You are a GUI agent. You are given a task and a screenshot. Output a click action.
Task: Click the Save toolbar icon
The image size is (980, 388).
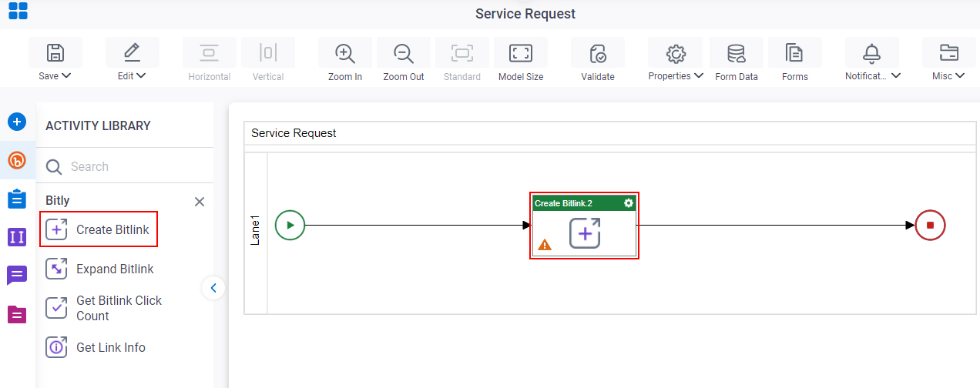point(55,52)
